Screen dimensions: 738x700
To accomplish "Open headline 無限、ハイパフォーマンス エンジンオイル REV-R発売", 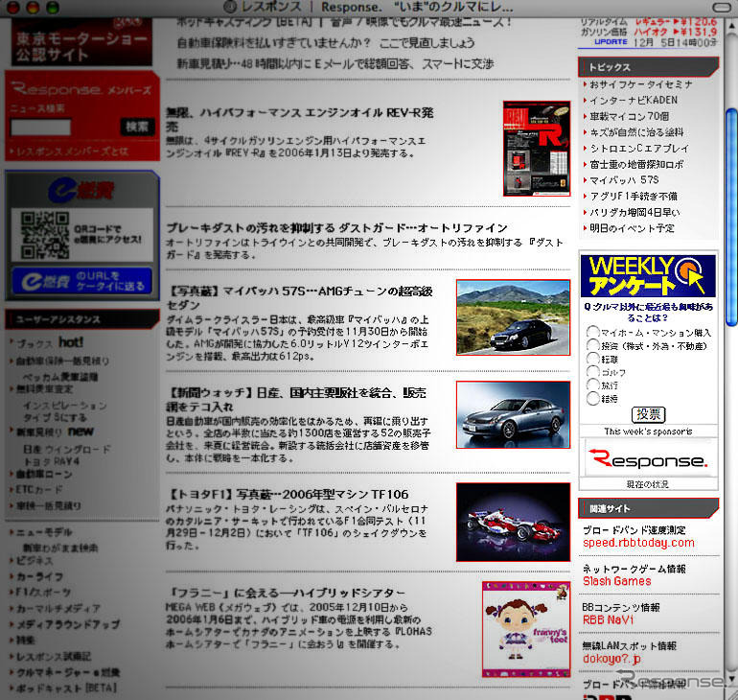I will 299,120.
